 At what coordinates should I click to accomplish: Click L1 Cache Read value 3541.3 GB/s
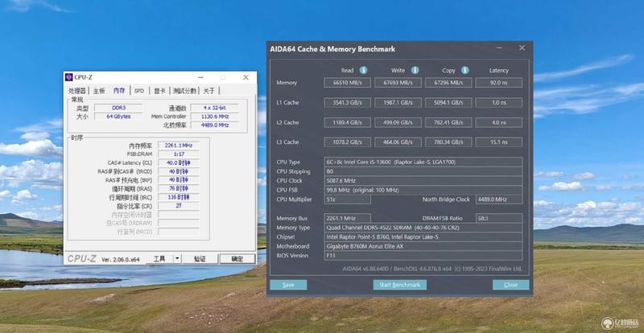pyautogui.click(x=347, y=103)
